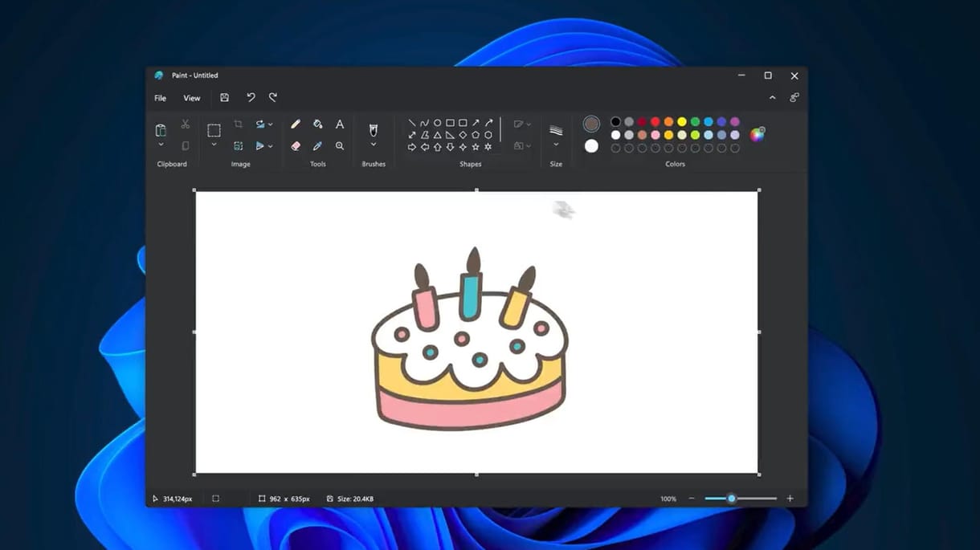Pick the Rounded rectangle shape

coord(463,123)
